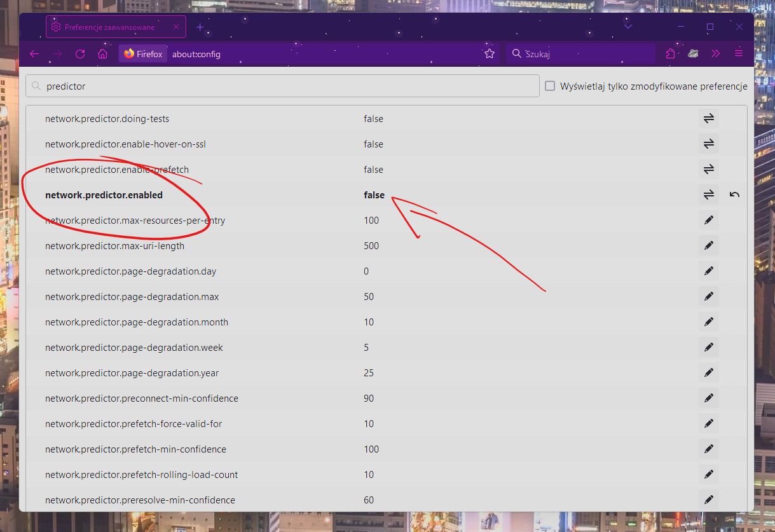This screenshot has width=775, height=532.
Task: Edit network.predictor.preresolve-min-confidence value
Action: tap(709, 500)
